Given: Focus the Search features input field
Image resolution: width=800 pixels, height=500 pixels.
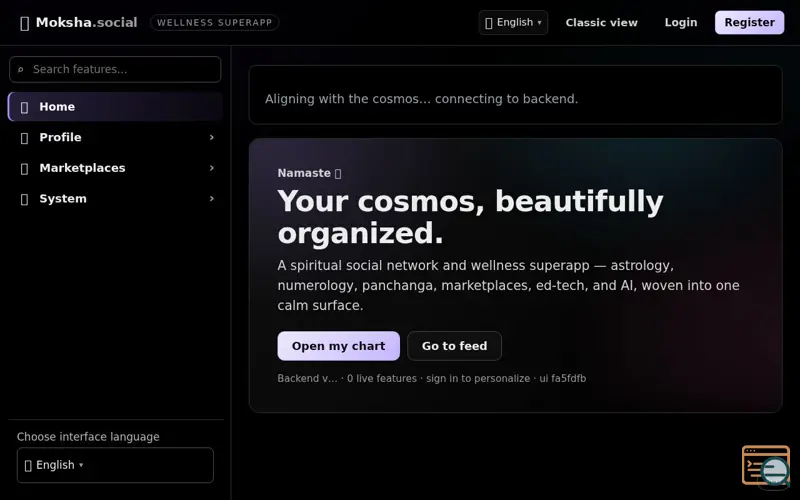Looking at the screenshot, I should (115, 69).
